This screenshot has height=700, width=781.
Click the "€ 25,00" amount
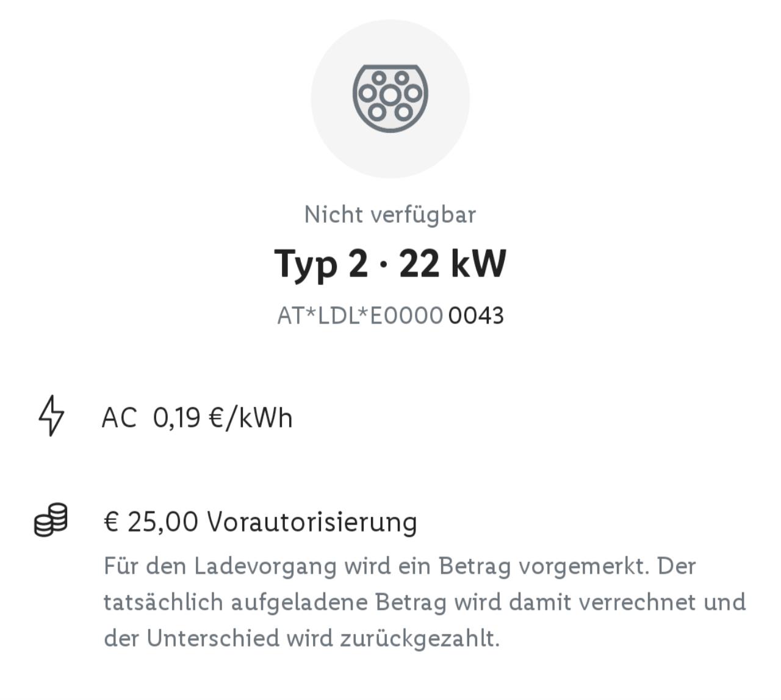point(151,522)
